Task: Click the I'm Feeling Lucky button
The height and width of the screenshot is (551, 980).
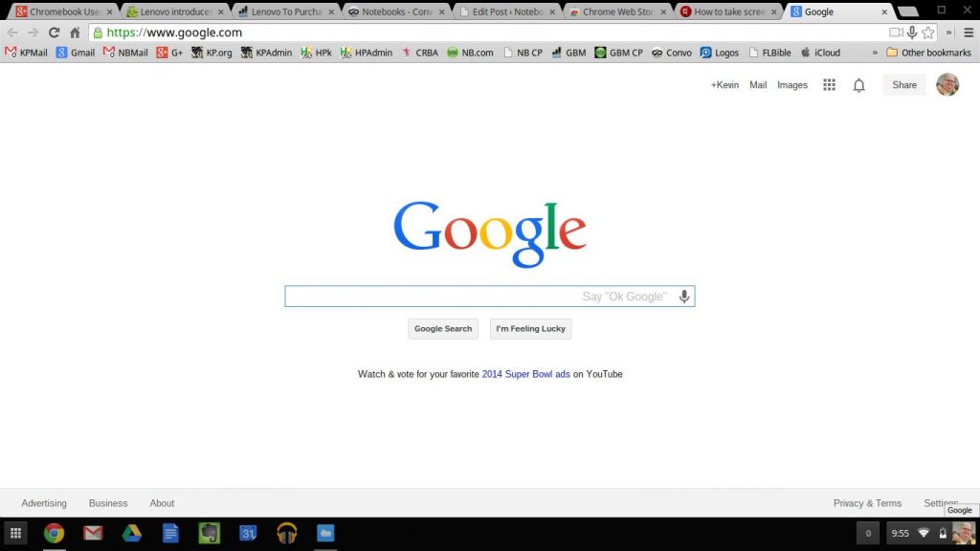Action: [530, 329]
